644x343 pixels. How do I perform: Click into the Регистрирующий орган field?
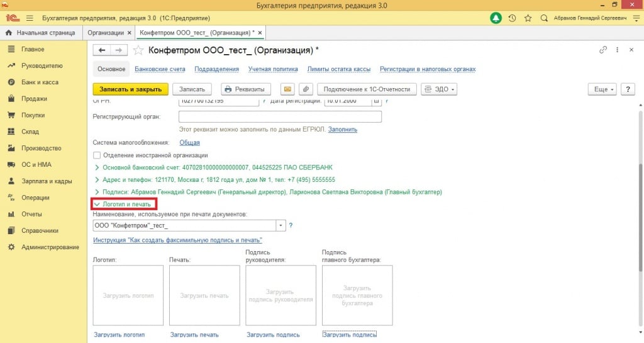[280, 116]
